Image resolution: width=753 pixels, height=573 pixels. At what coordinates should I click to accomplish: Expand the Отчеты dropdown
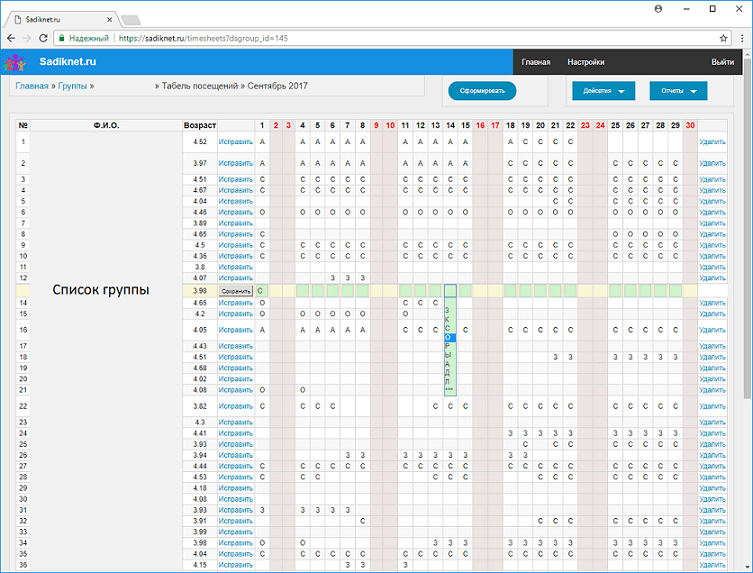coord(678,91)
